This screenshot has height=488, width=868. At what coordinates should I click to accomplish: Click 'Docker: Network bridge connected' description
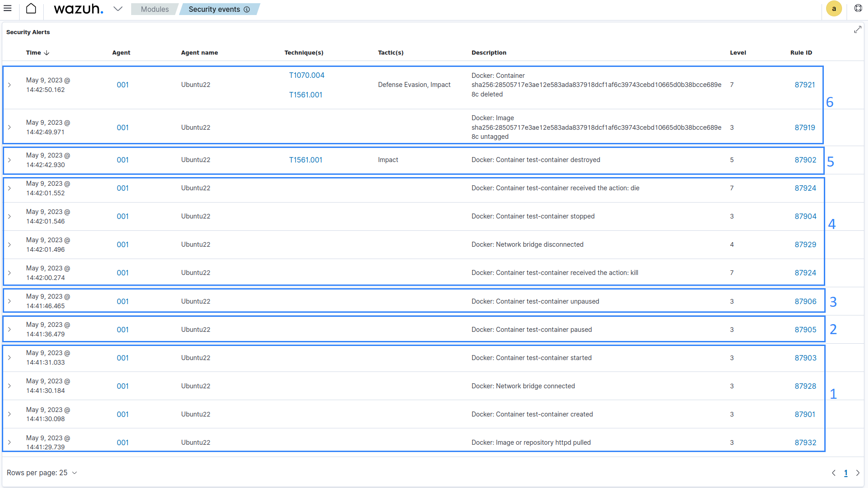[523, 386]
